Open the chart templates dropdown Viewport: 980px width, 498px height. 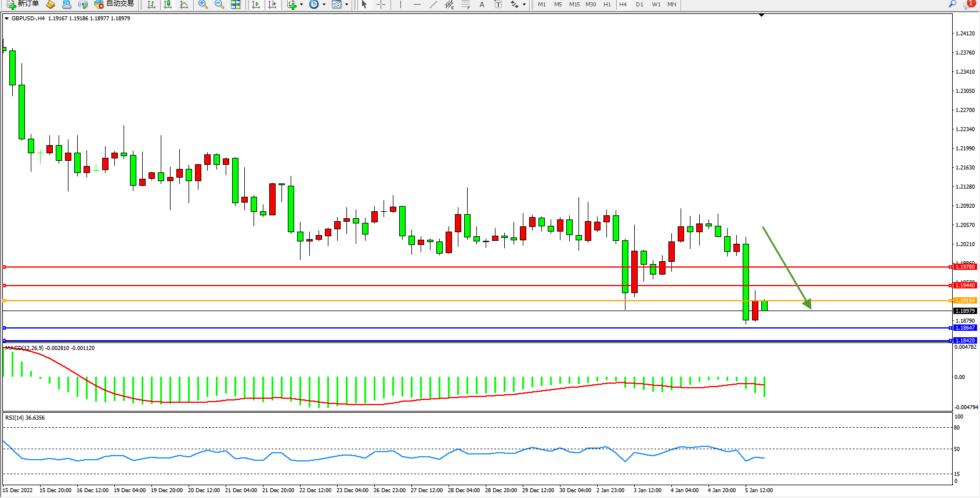(x=339, y=5)
